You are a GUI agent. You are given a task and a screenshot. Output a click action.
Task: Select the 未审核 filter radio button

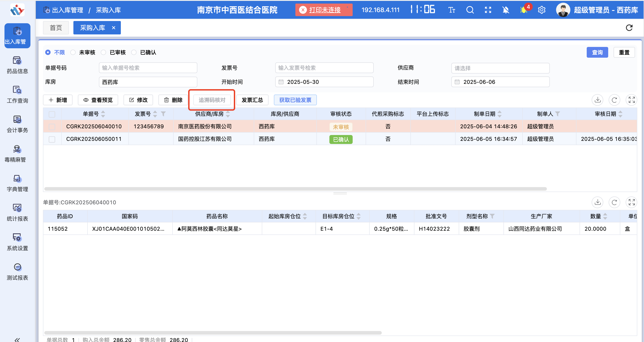(x=73, y=52)
